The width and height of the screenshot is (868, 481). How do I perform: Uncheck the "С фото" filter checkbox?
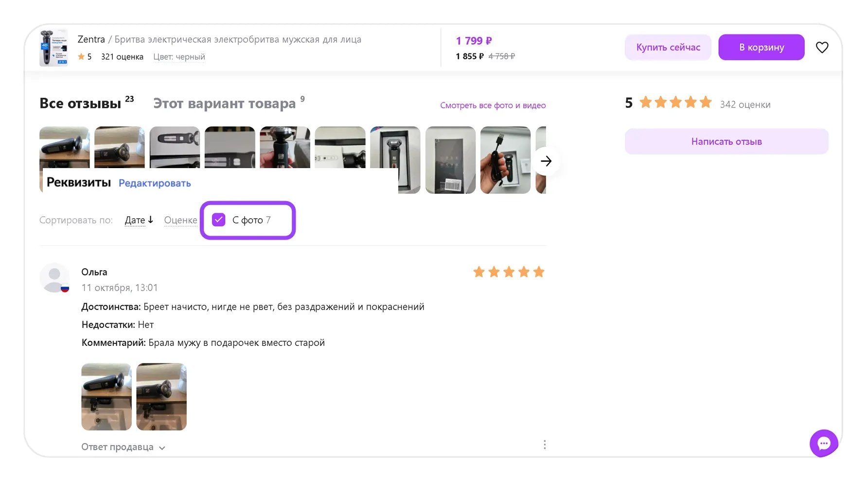(219, 220)
